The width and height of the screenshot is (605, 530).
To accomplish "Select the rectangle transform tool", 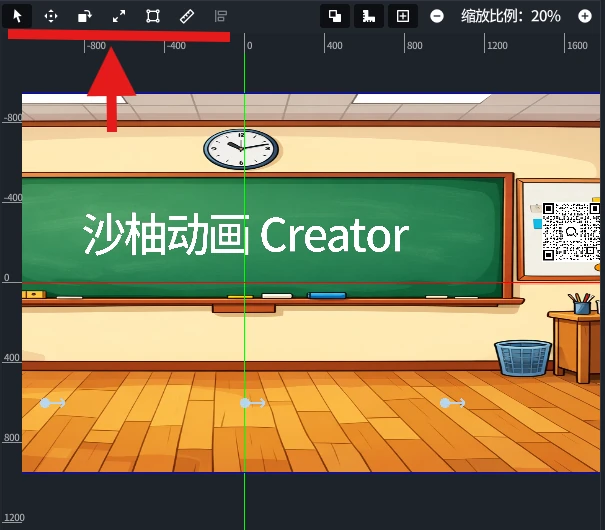I will coord(153,16).
